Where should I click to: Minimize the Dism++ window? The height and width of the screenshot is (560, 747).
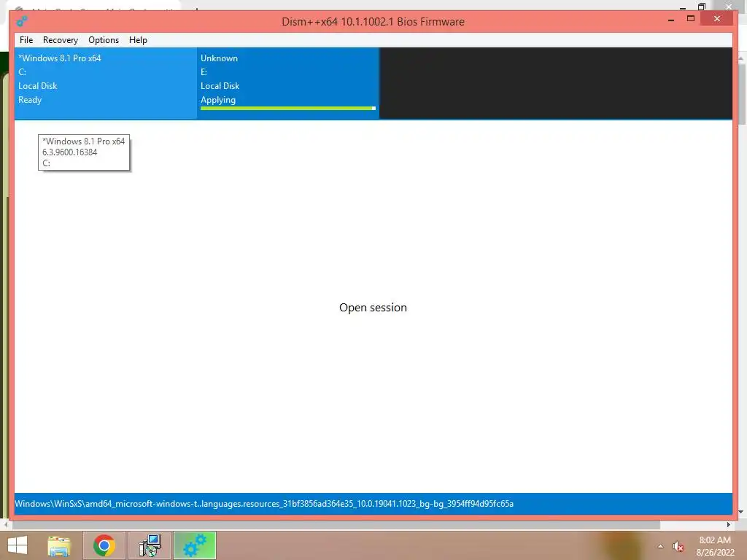(x=671, y=20)
